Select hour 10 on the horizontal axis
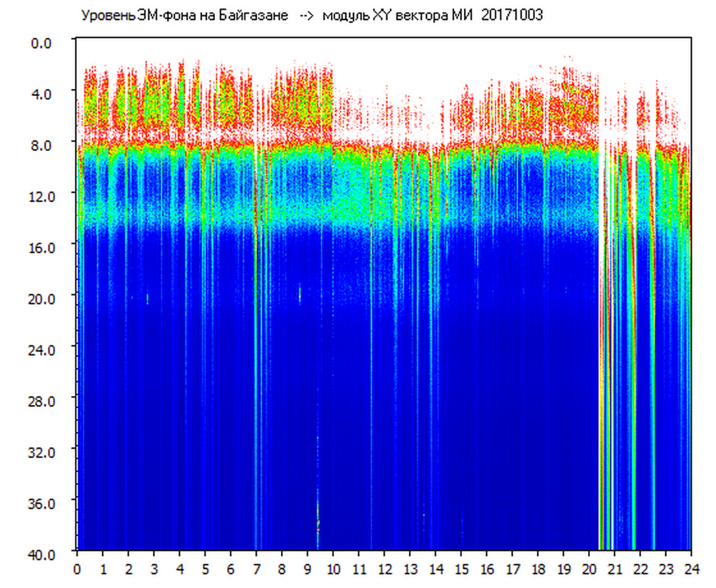This screenshot has height=588, width=716. (333, 569)
